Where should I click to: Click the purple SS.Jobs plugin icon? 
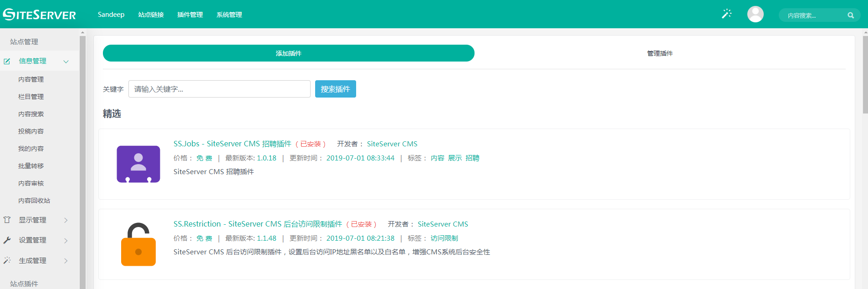click(x=138, y=164)
